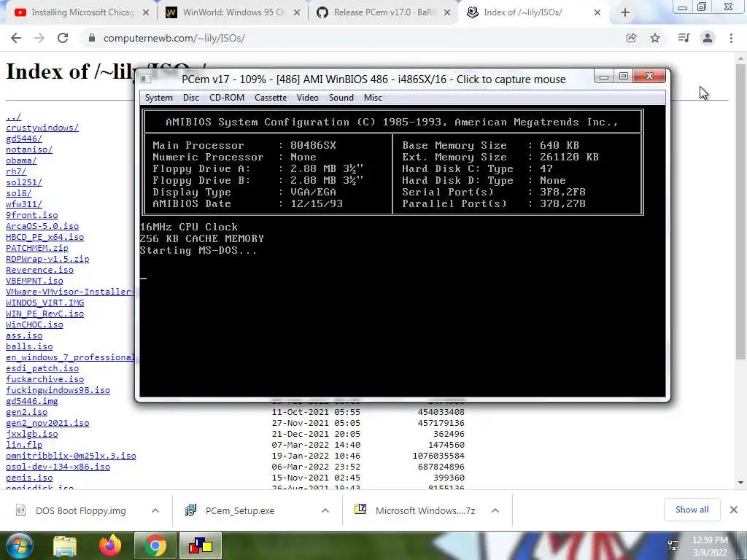
Task: Switch to PCem taskbar button
Action: pyautogui.click(x=200, y=545)
